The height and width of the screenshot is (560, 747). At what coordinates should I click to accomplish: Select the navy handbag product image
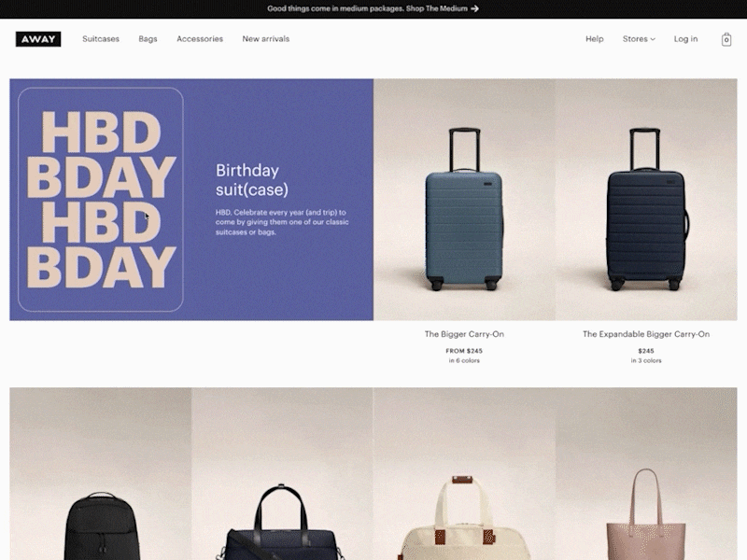282,474
